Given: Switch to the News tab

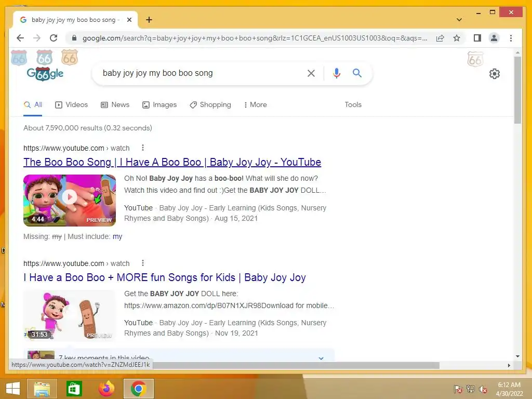Looking at the screenshot, I should tap(115, 105).
